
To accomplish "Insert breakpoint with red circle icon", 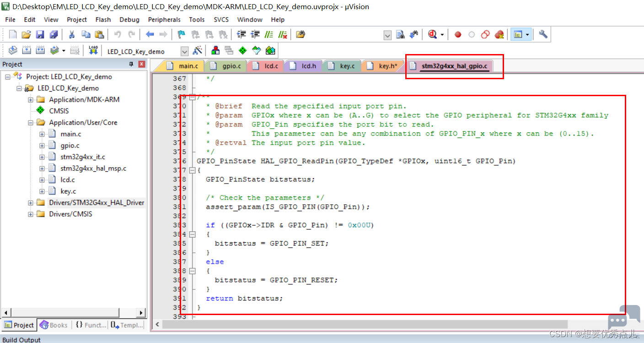I will 458,34.
